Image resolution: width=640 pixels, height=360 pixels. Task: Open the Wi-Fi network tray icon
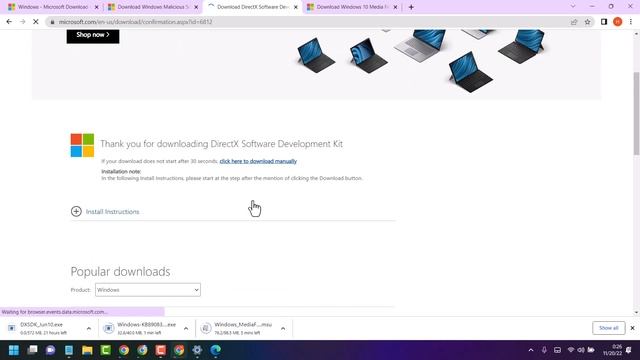coord(571,350)
